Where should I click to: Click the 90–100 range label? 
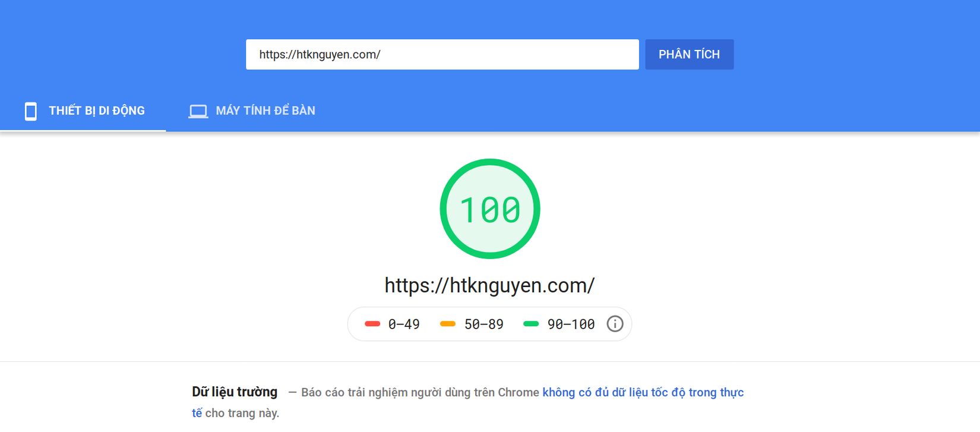point(571,324)
